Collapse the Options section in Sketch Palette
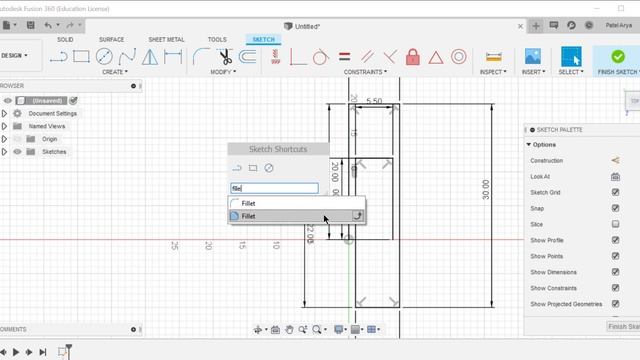 click(x=529, y=144)
